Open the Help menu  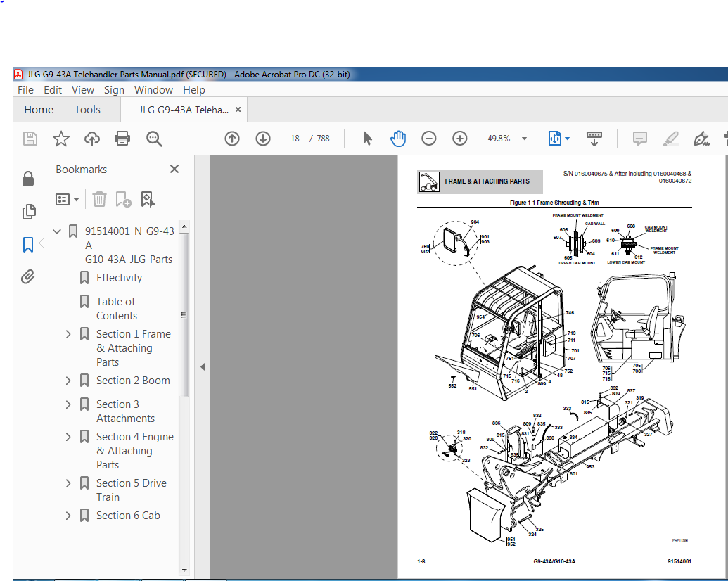point(193,89)
